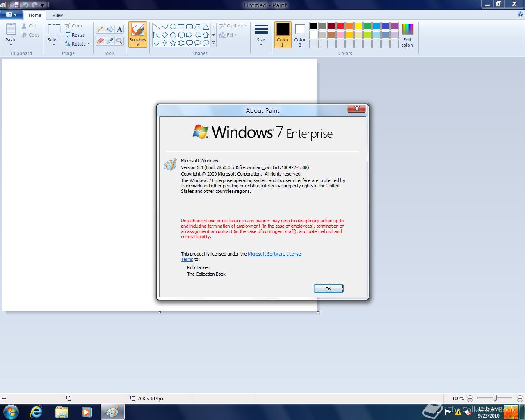Open Windows Explorer folder on taskbar

point(62,412)
